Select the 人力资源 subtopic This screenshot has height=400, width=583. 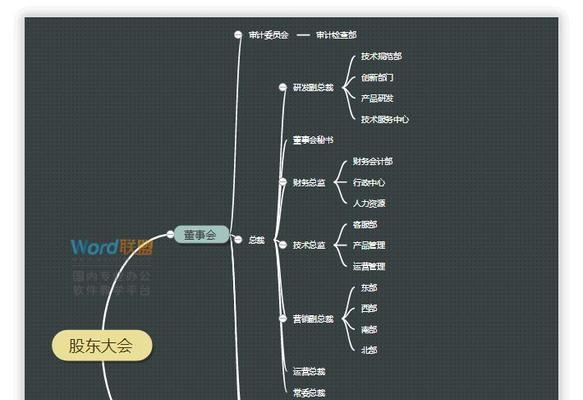click(369, 203)
